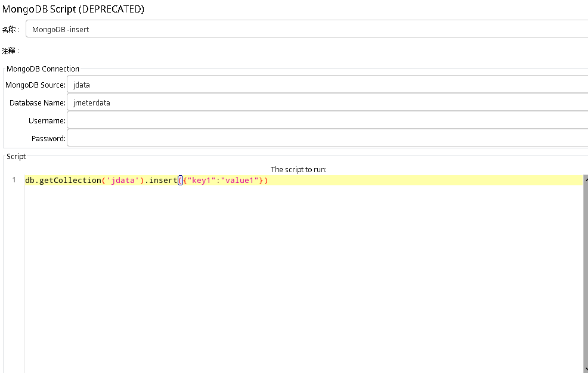Click the empty Password field
This screenshot has height=373, width=588.
pyautogui.click(x=239, y=138)
